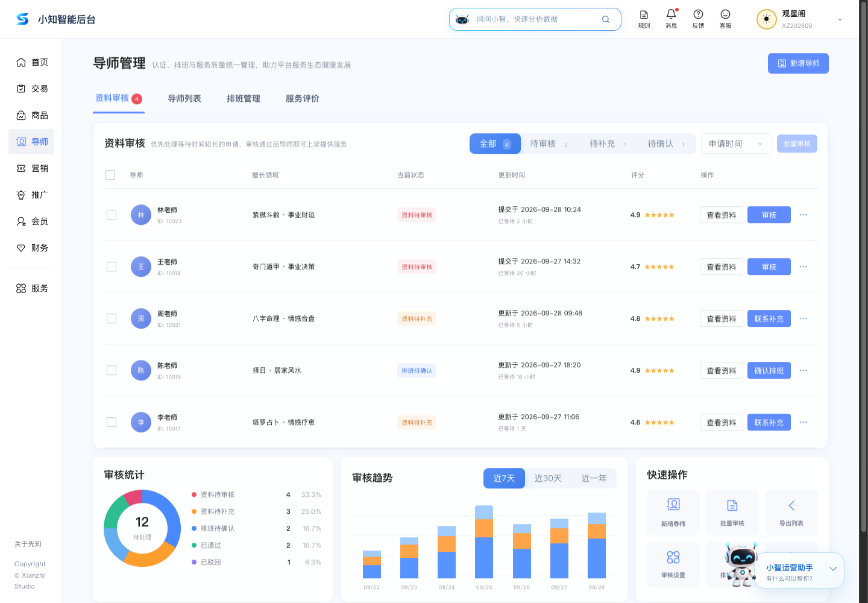The height and width of the screenshot is (603, 868).
Task: Open the 客服 customer service icon
Action: (x=725, y=19)
